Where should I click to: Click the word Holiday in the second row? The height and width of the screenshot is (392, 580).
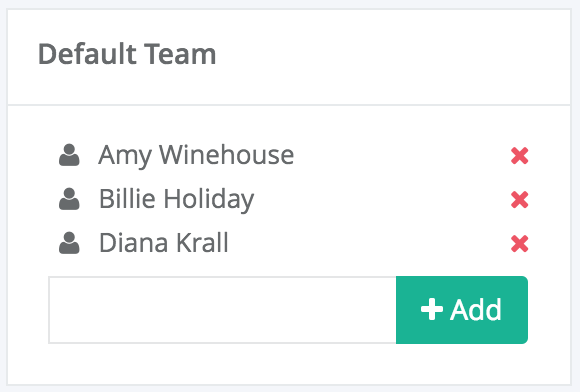click(x=209, y=199)
